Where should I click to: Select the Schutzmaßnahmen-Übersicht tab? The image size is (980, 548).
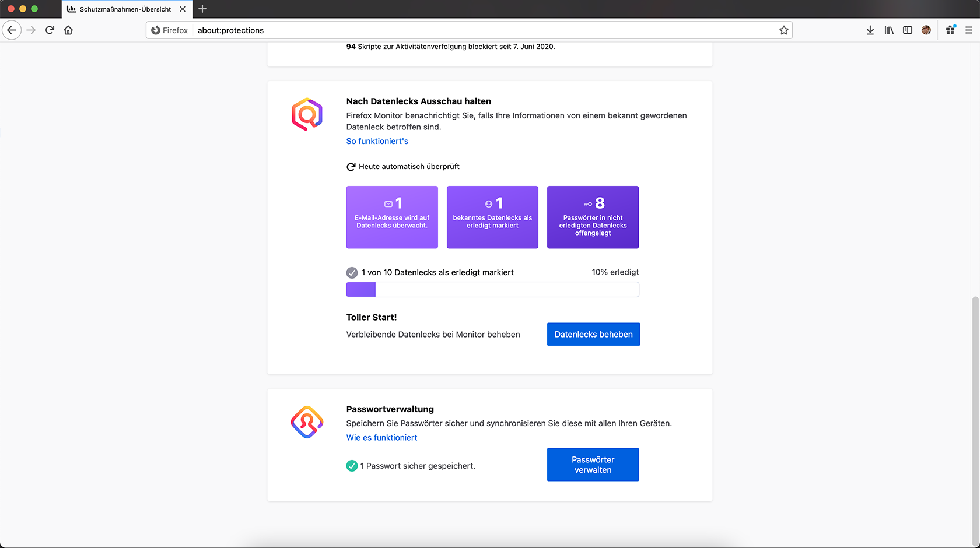pos(127,9)
